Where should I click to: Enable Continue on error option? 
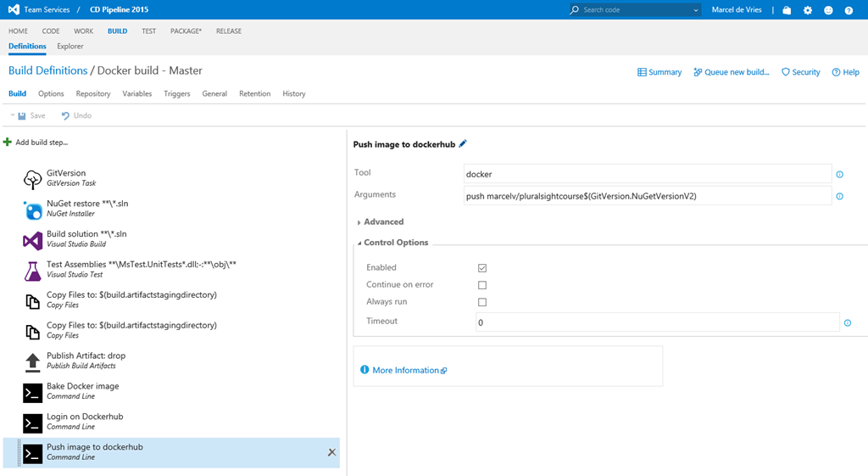pyautogui.click(x=482, y=285)
